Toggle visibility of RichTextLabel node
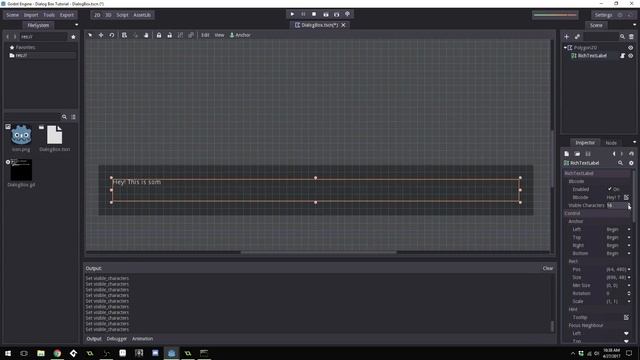 click(x=631, y=56)
